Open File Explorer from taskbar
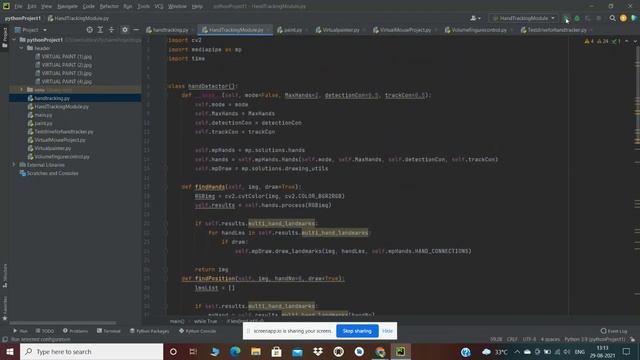Viewport: 640px width, 360px height. pyautogui.click(x=256, y=352)
